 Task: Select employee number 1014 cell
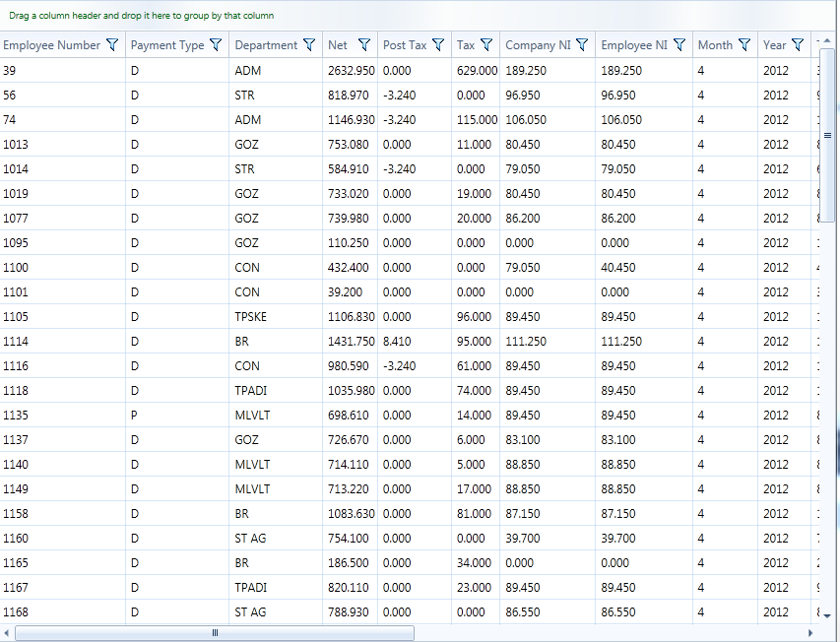pyautogui.click(x=63, y=168)
